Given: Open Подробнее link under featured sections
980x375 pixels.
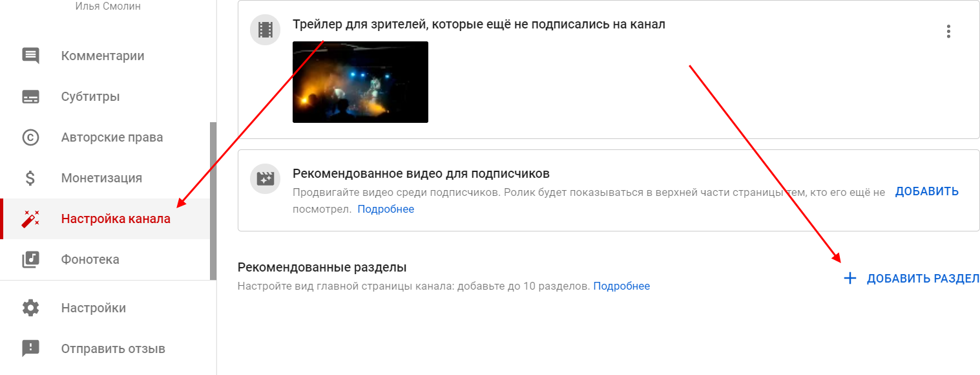Looking at the screenshot, I should 621,286.
